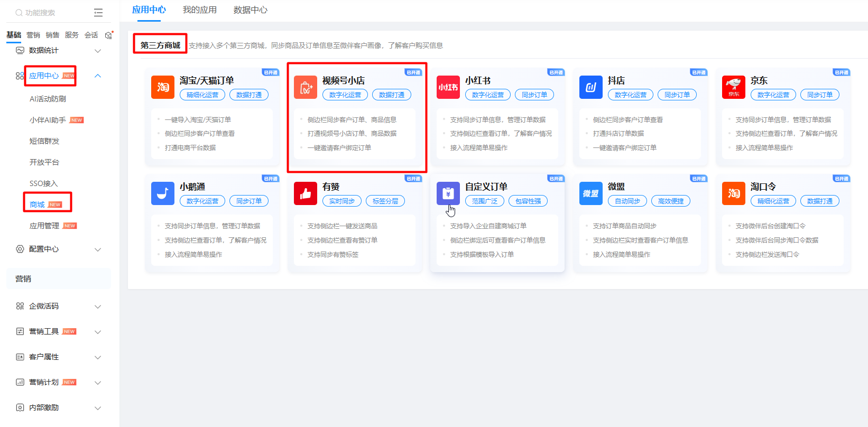Click the 配置中心 gear icon
Image resolution: width=868 pixels, height=427 pixels.
(20, 249)
